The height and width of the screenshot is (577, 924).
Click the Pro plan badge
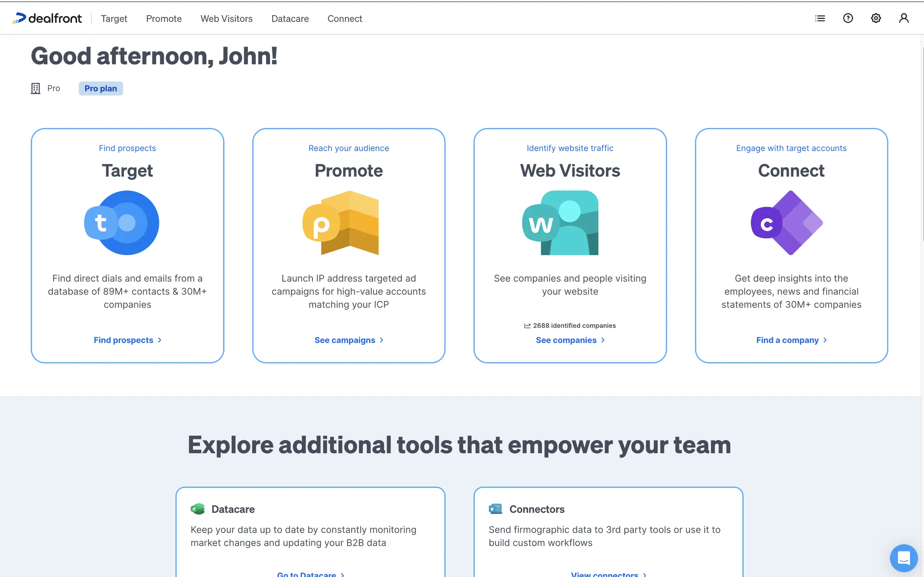point(101,89)
